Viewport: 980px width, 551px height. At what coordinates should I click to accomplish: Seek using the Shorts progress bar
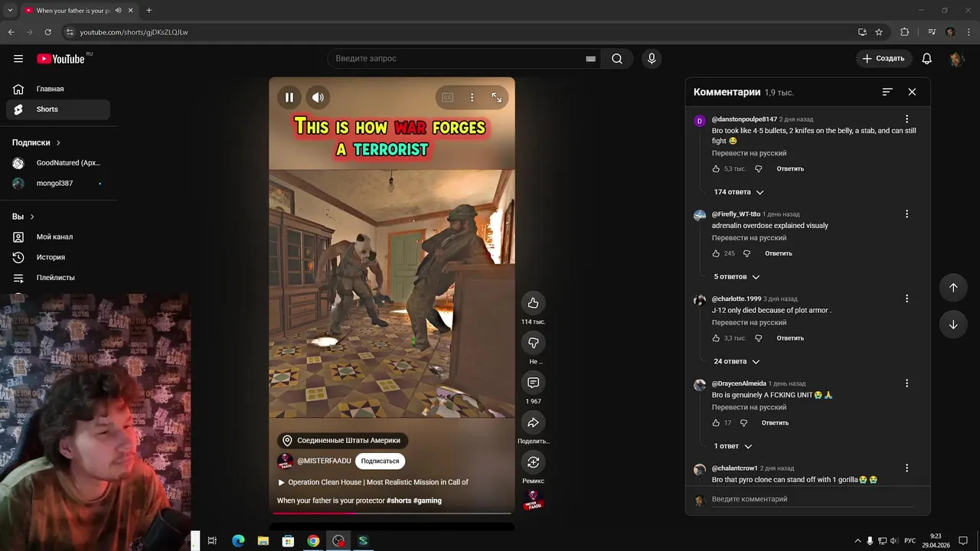[392, 513]
